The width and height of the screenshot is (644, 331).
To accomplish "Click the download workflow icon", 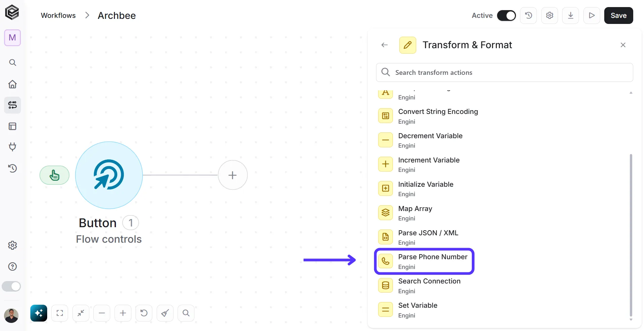I will coord(571,16).
